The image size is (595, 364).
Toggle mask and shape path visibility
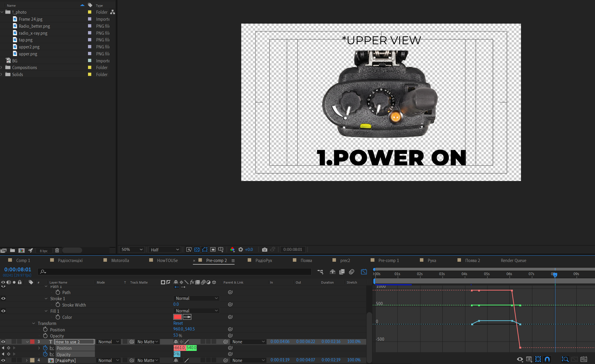click(205, 249)
